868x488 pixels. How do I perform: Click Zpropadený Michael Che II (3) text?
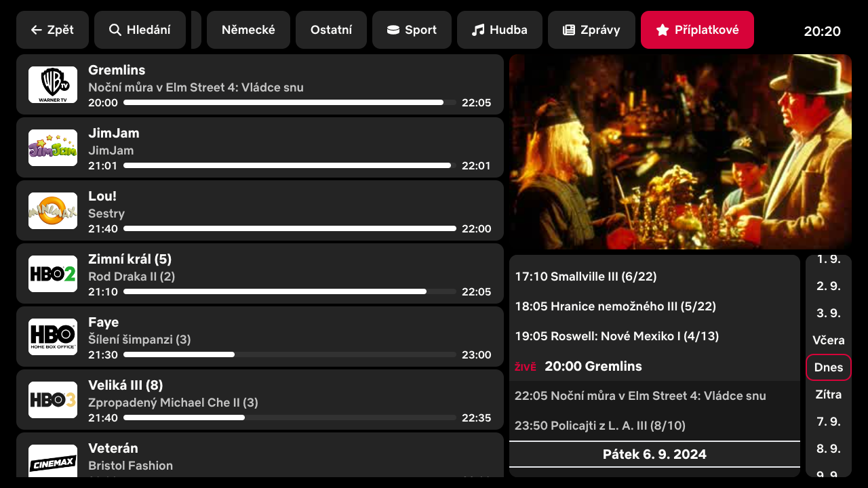(x=173, y=403)
